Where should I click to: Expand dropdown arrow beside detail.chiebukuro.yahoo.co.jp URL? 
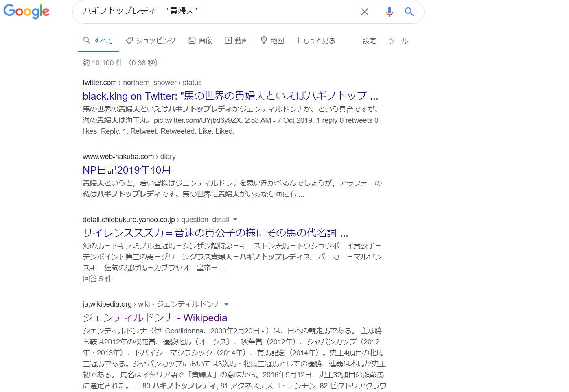[235, 220]
